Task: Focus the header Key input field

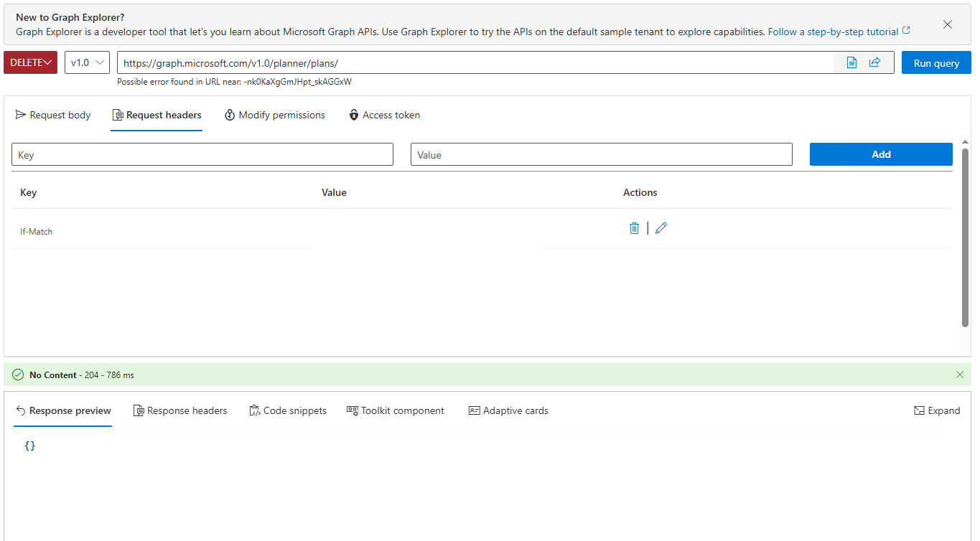Action: [202, 154]
